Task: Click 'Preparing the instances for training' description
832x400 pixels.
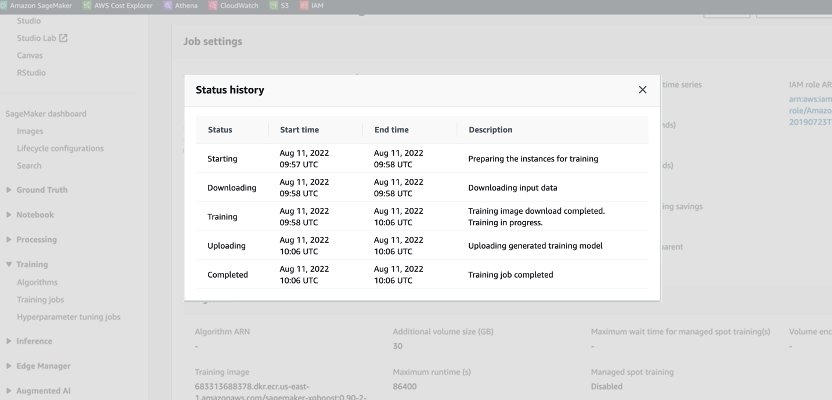Action: pyautogui.click(x=533, y=159)
